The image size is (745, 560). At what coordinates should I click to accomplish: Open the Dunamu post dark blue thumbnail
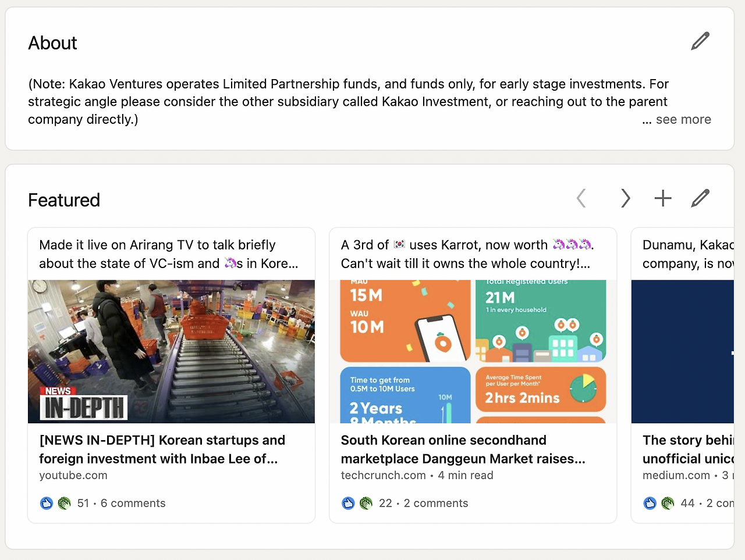pos(682,351)
